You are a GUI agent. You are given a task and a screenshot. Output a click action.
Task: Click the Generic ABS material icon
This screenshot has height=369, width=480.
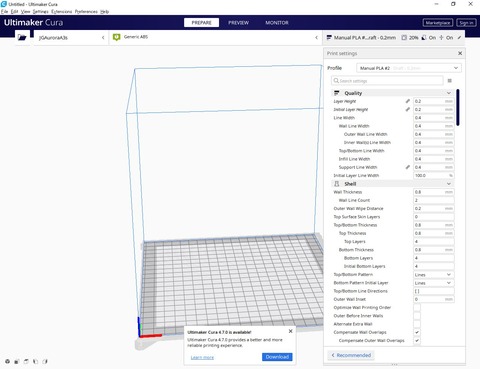[x=116, y=37]
